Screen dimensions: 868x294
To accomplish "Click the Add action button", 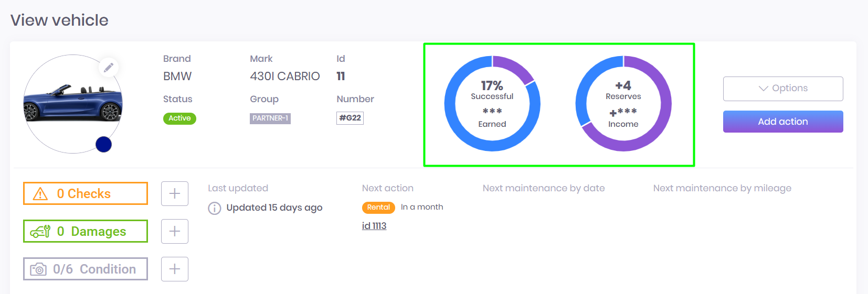I will point(782,122).
